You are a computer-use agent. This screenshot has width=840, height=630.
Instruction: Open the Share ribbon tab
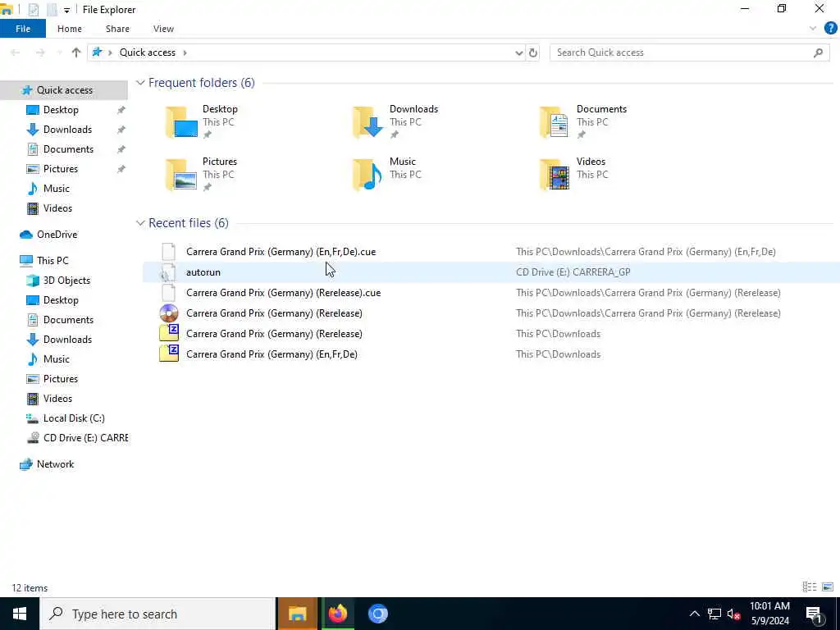pos(117,29)
